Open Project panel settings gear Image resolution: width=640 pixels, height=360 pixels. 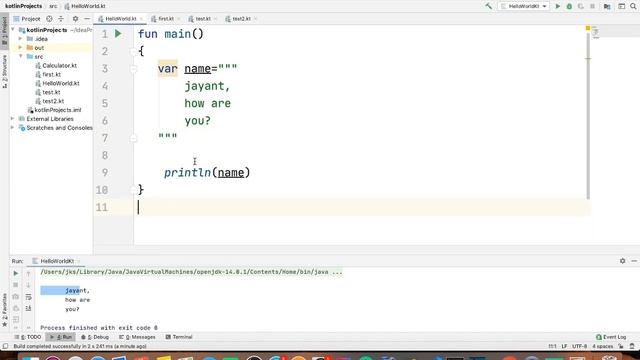click(x=75, y=19)
